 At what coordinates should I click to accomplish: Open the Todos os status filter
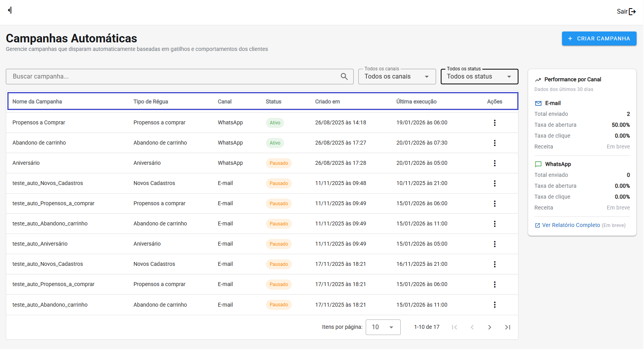479,77
